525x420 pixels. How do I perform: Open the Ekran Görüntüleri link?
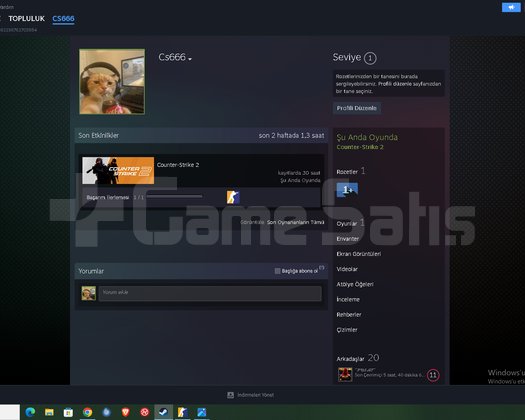(359, 254)
